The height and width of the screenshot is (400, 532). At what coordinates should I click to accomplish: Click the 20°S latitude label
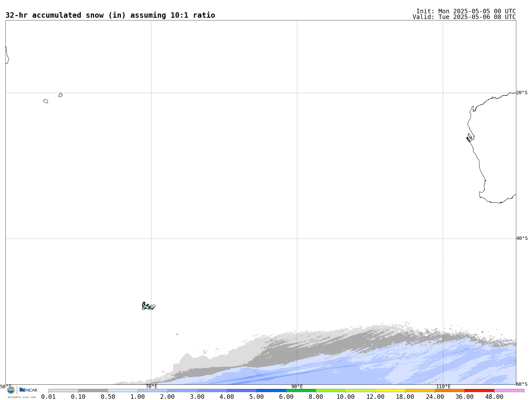(522, 93)
